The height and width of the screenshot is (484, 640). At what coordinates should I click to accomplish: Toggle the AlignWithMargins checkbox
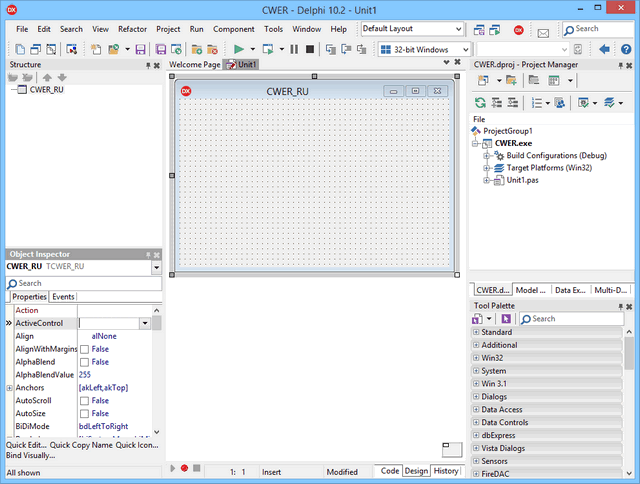[84, 349]
